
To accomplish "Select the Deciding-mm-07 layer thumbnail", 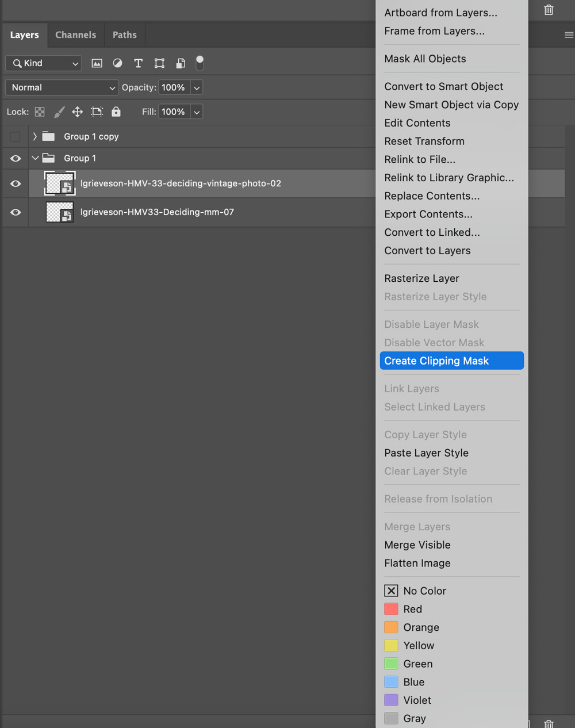I will [60, 212].
